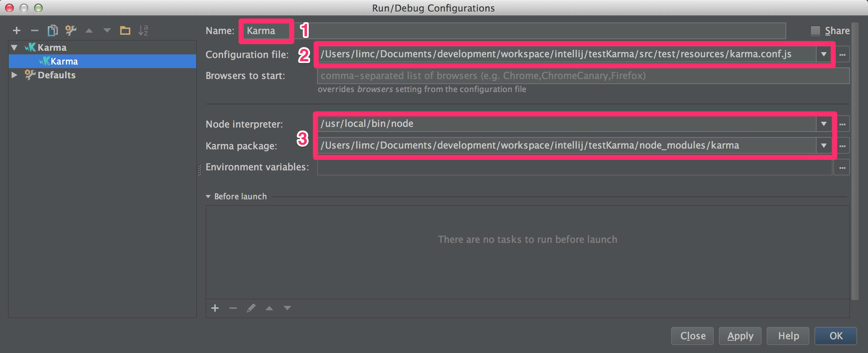Select the Karma child configuration

tap(102, 61)
